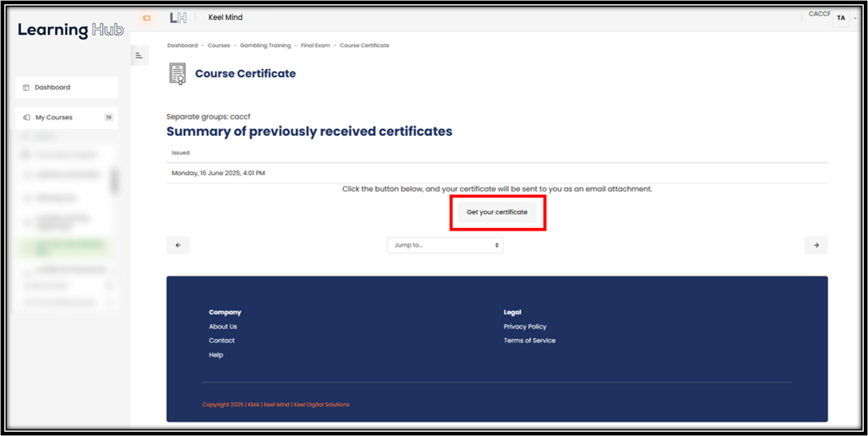Click the CACCF label in top bar
Viewport: 868px width, 436px height.
tap(820, 14)
